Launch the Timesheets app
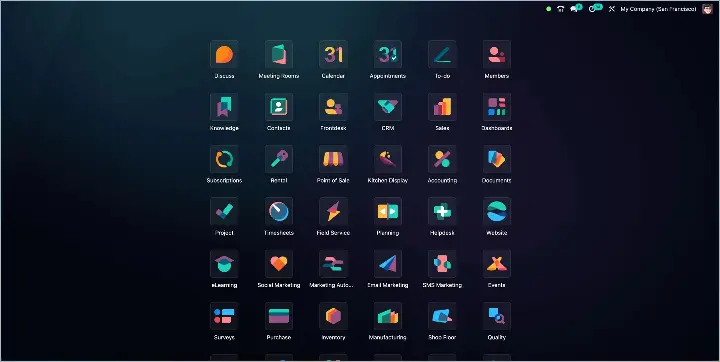This screenshot has height=362, width=720. pyautogui.click(x=279, y=212)
